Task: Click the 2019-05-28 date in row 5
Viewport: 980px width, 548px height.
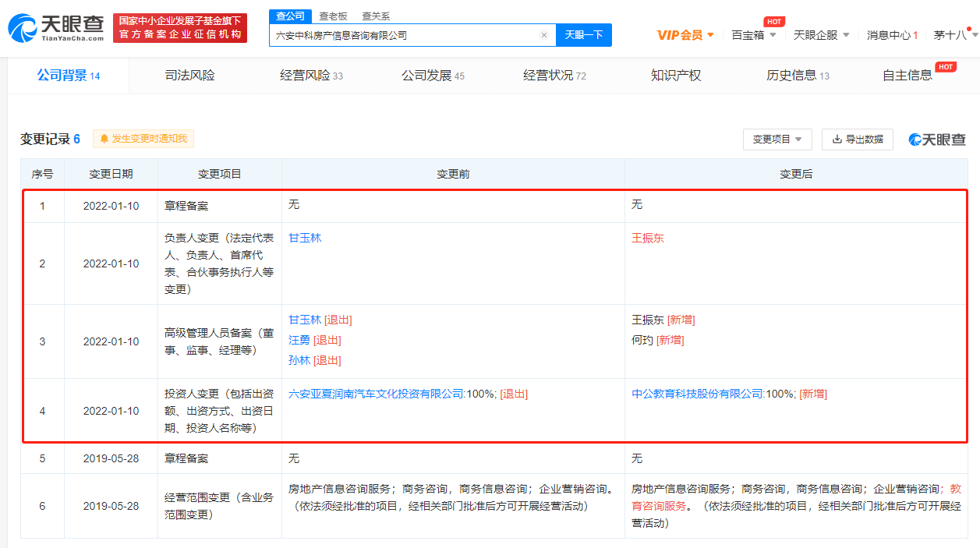Action: (x=111, y=458)
